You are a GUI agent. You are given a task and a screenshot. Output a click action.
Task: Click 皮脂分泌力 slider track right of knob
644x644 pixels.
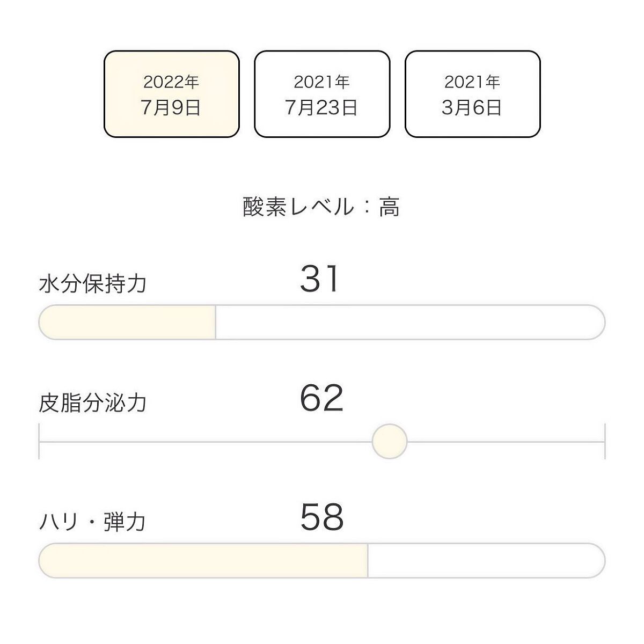[x=504, y=442]
